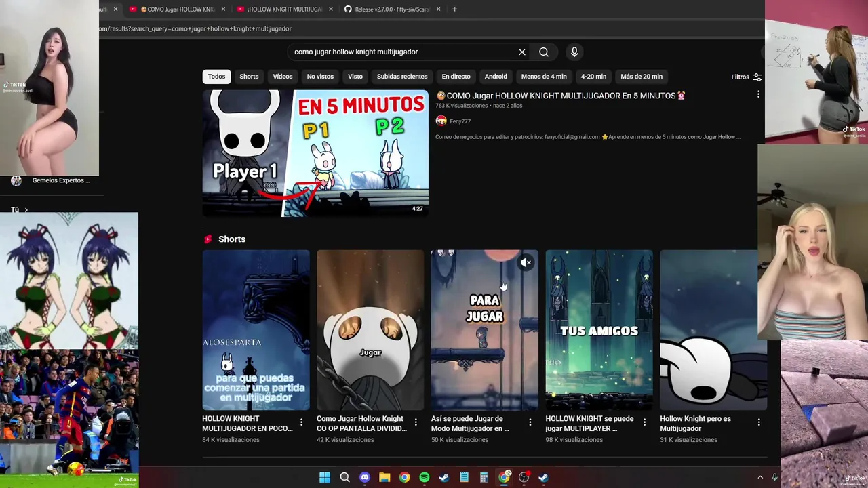Click the Shorts section logo icon
The height and width of the screenshot is (488, 868).
point(208,239)
